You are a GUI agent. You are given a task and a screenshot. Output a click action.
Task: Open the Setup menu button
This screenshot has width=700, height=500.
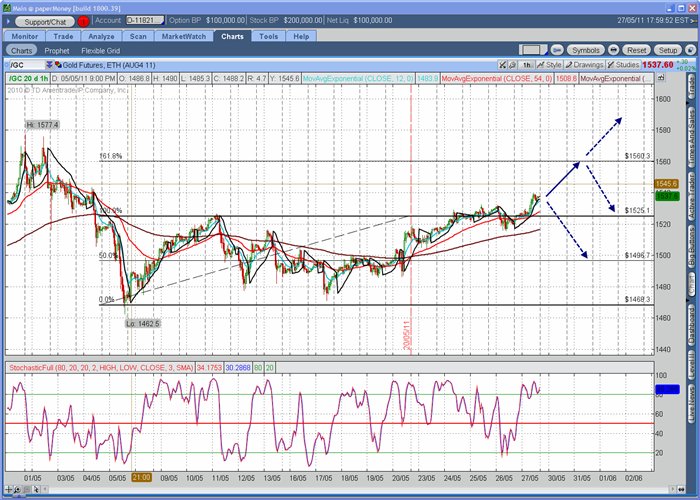pos(668,50)
